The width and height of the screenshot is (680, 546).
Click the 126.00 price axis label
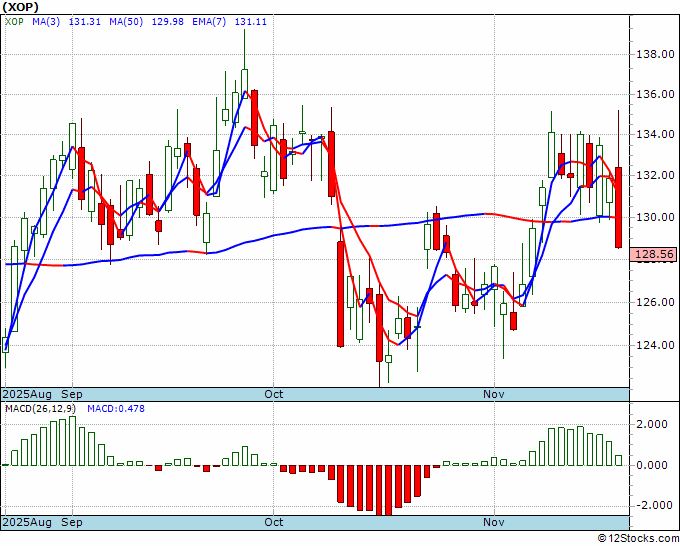coord(655,302)
